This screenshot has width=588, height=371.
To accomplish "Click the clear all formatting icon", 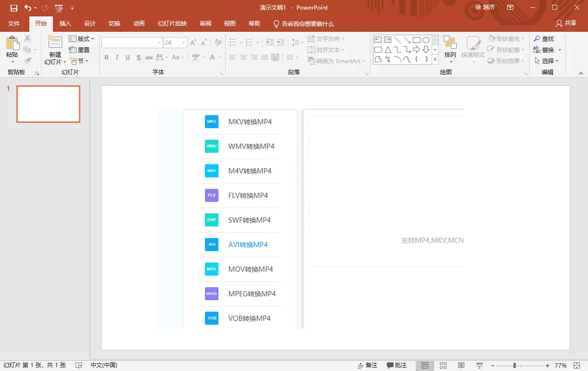I will coord(218,43).
